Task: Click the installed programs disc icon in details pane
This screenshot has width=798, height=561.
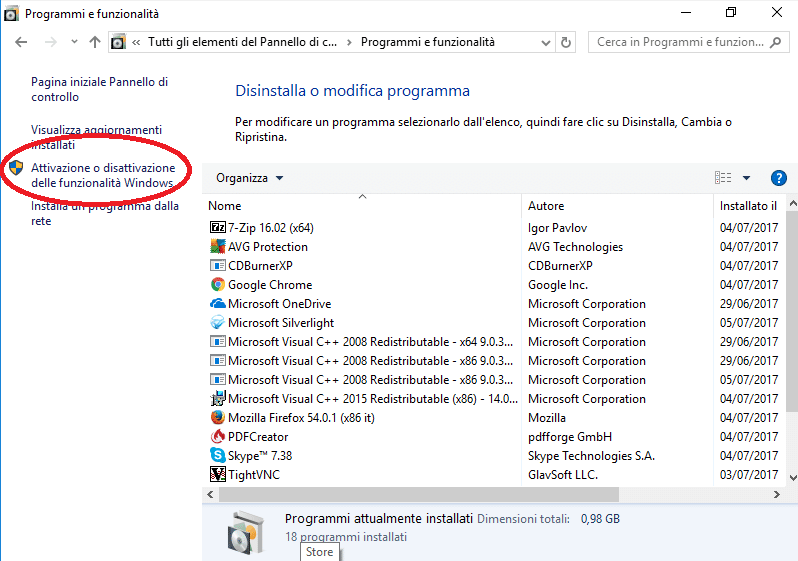Action: 246,533
